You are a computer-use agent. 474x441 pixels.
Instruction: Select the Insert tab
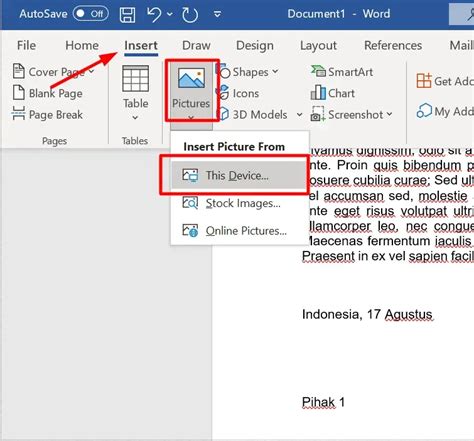tap(141, 45)
